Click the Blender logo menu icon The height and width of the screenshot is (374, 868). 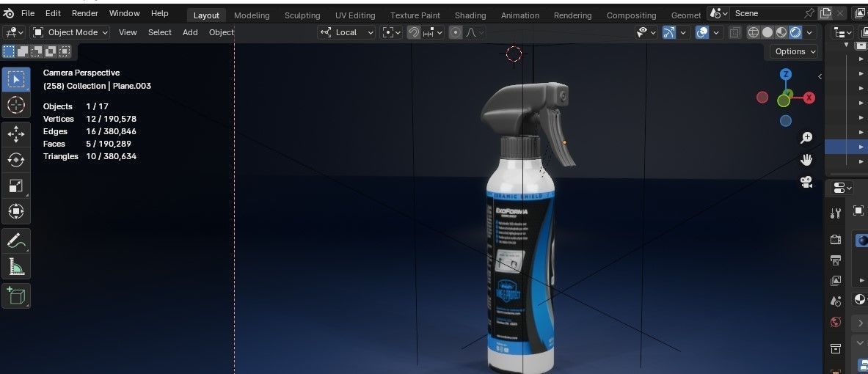click(8, 13)
